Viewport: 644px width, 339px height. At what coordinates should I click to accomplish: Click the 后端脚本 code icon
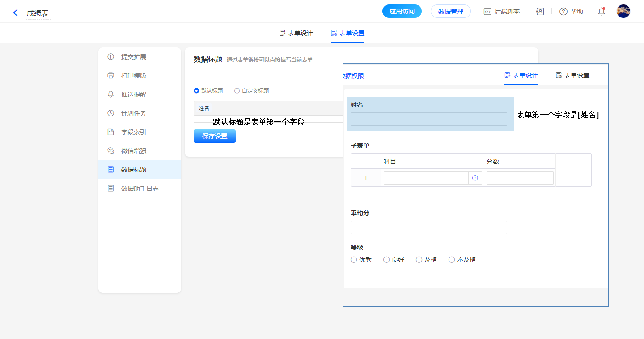pyautogui.click(x=487, y=12)
